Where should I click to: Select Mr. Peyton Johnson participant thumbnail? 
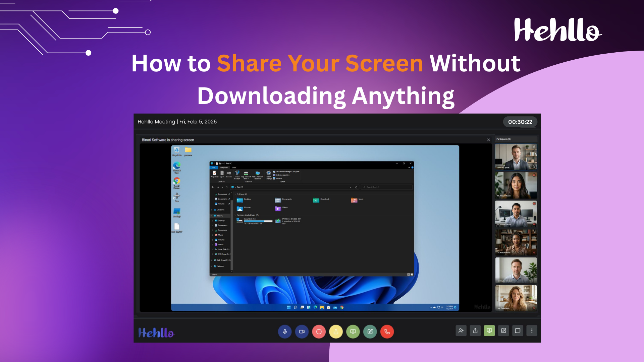point(516,270)
